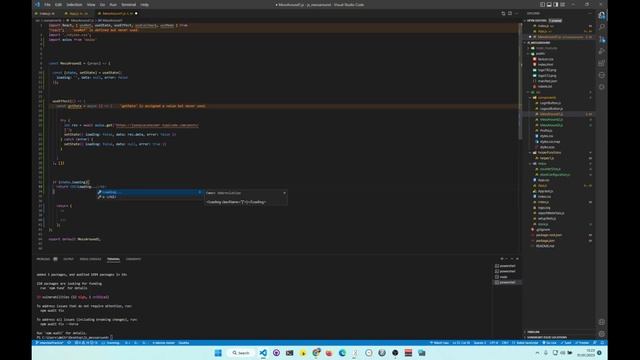Click the Visual Studio Code taskbar icon
This screenshot has width=640, height=360.
pyautogui.click(x=263, y=353)
